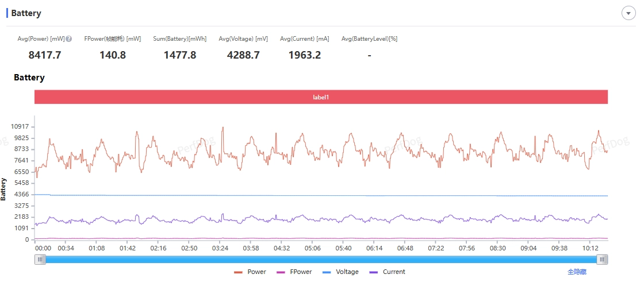Click the Avg(Voltage) value 4288.7
Viewport: 644px width, 282px height.
(x=243, y=55)
